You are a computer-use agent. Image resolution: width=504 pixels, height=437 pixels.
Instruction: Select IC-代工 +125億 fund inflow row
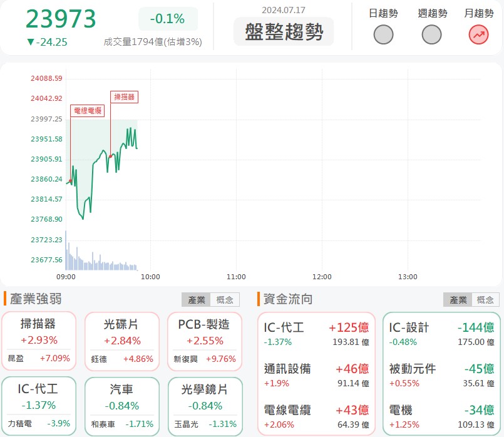point(316,334)
